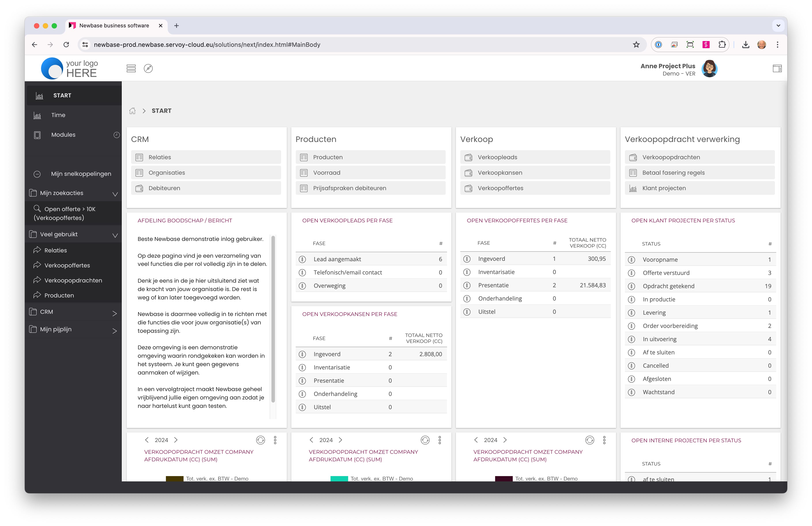
Task: Select START in the sidebar menu
Action: (x=62, y=96)
